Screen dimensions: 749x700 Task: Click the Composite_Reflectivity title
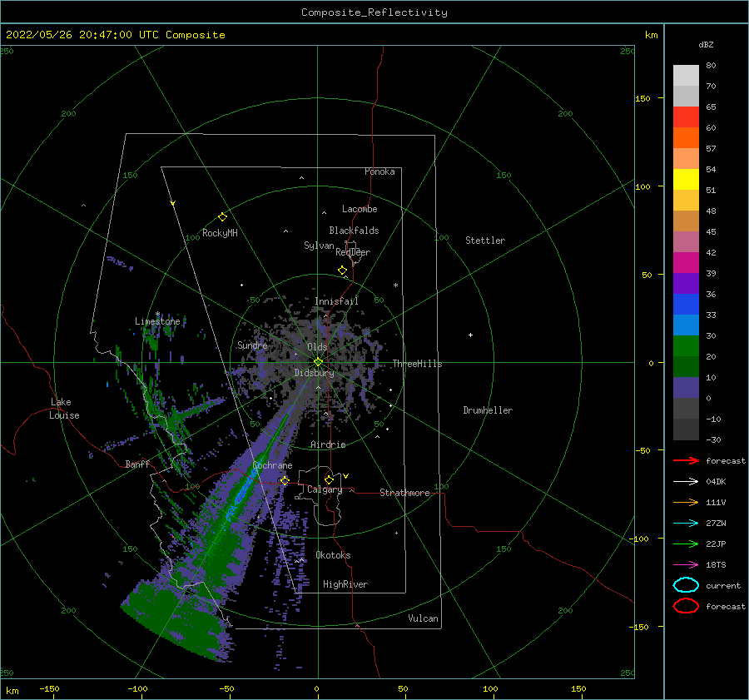pos(374,12)
